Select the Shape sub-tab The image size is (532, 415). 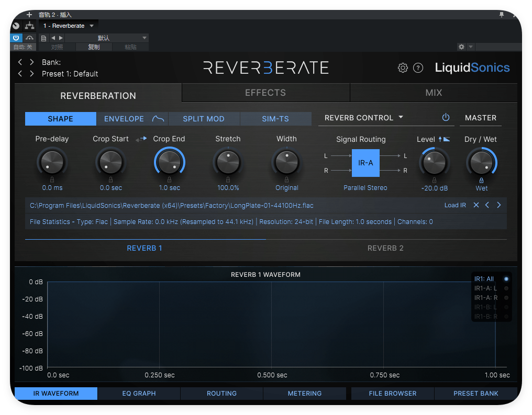60,119
